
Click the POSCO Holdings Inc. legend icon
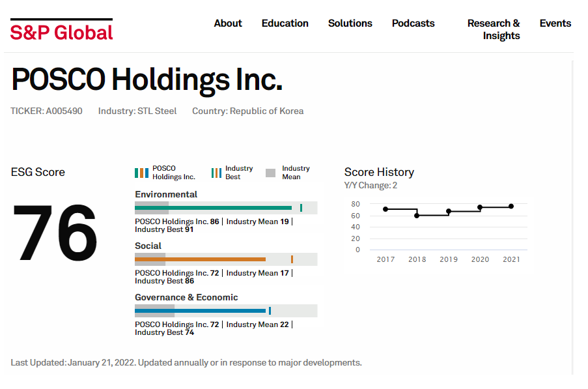[141, 173]
